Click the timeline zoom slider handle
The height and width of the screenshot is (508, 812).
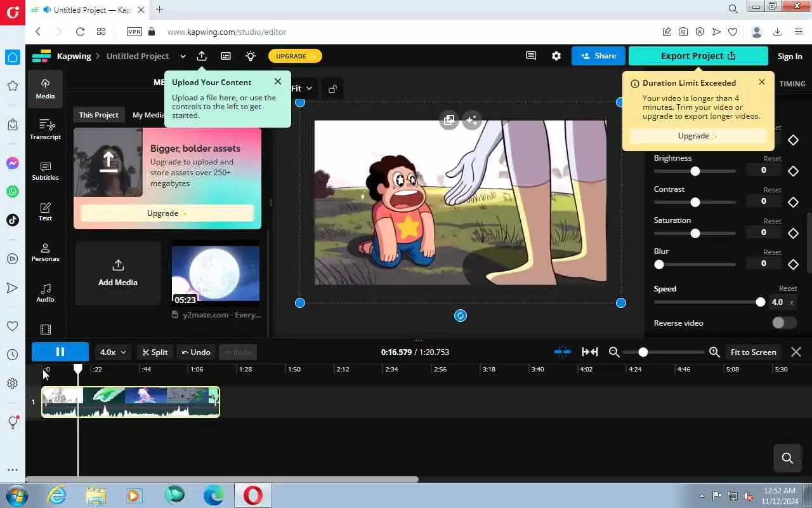(643, 352)
